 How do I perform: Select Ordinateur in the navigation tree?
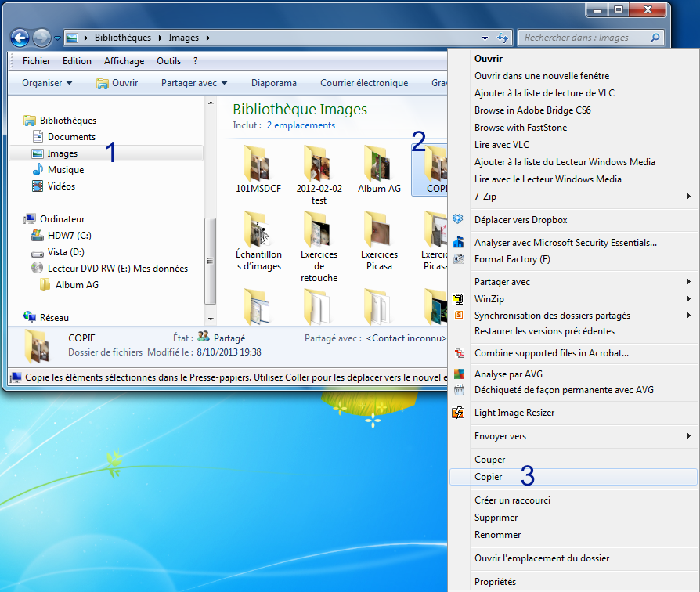[x=62, y=219]
